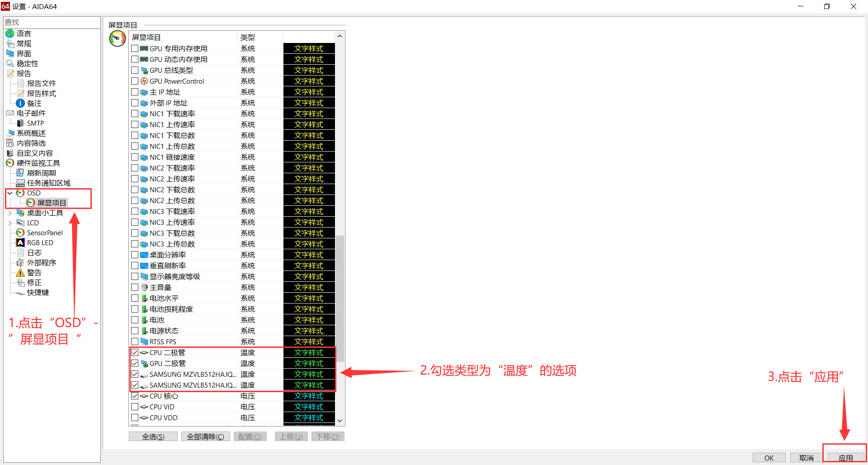Enable the RTSS FPS display item
This screenshot has width=868, height=465.
tap(134, 341)
